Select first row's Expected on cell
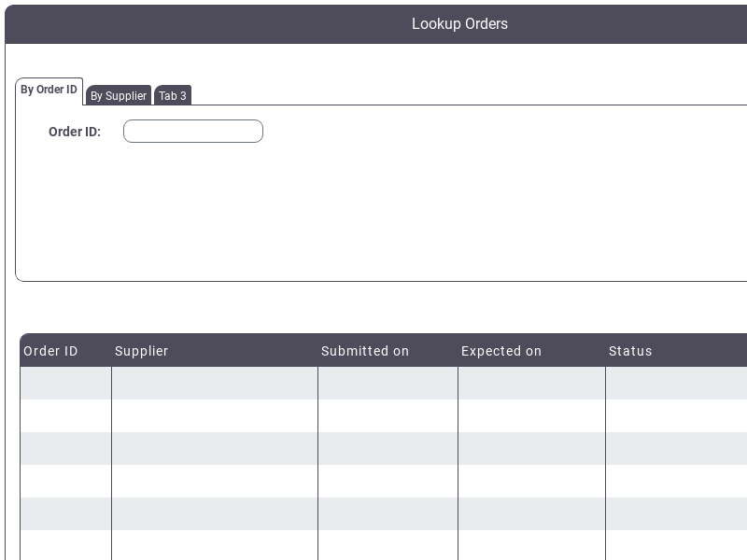The width and height of the screenshot is (747, 560). coord(531,383)
